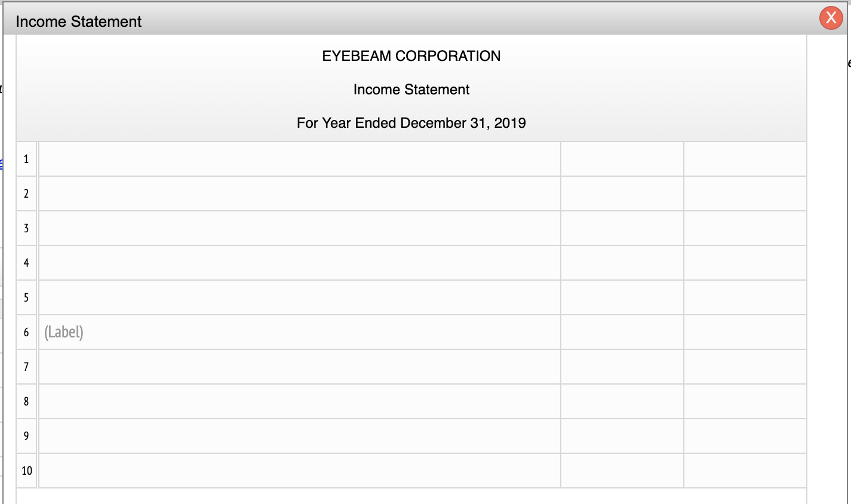Image resolution: width=851 pixels, height=504 pixels.
Task: Click the 'Income Statement' dialog title
Action: [78, 21]
